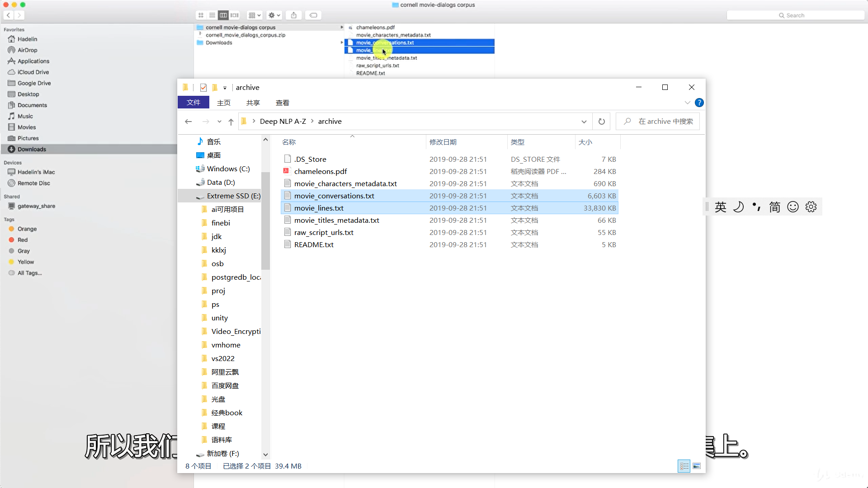Click navigation pane scroll-down arrow
This screenshot has width=868, height=488.
[x=265, y=455]
